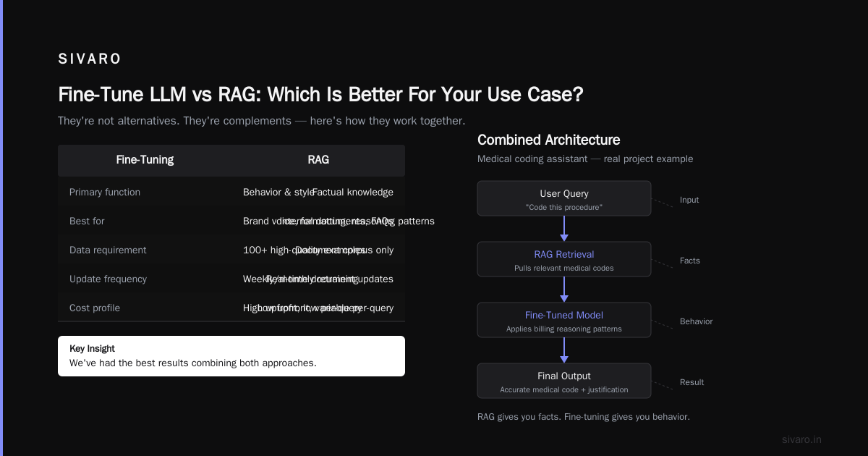Click the RAG Retrieval box
Viewport: 868px width, 456px height.
tap(564, 259)
